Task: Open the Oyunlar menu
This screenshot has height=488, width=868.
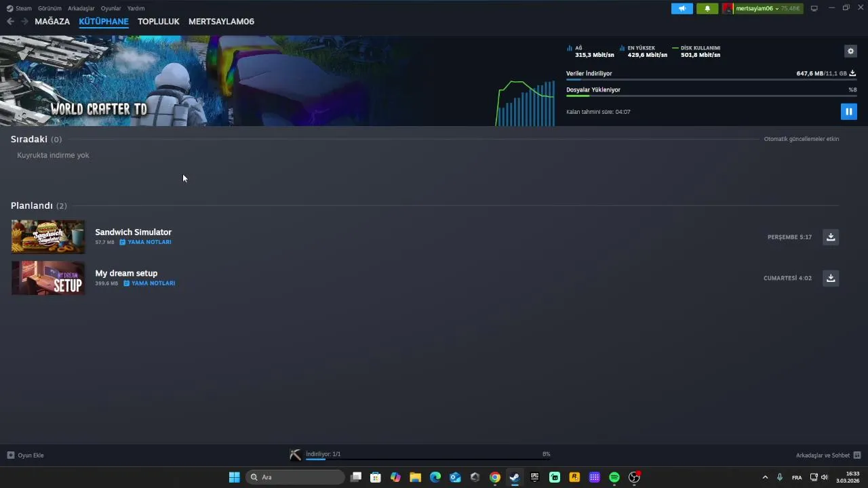Action: [x=111, y=8]
